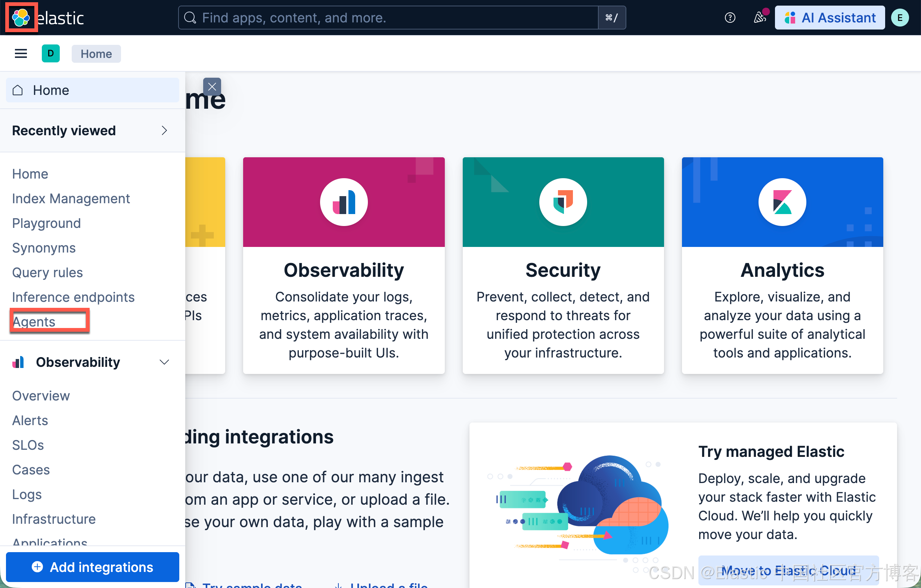Click the Security shield icon
Image resolution: width=921 pixels, height=588 pixels.
562,202
